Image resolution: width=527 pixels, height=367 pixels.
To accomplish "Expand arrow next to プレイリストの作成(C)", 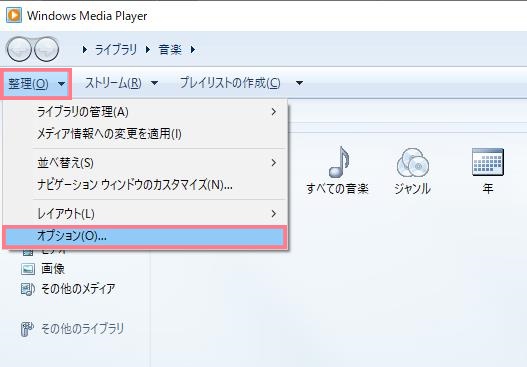I will click(x=299, y=83).
